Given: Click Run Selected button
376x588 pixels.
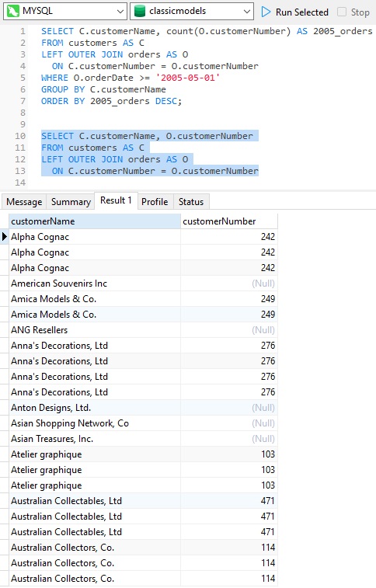Looking at the screenshot, I should 294,12.
